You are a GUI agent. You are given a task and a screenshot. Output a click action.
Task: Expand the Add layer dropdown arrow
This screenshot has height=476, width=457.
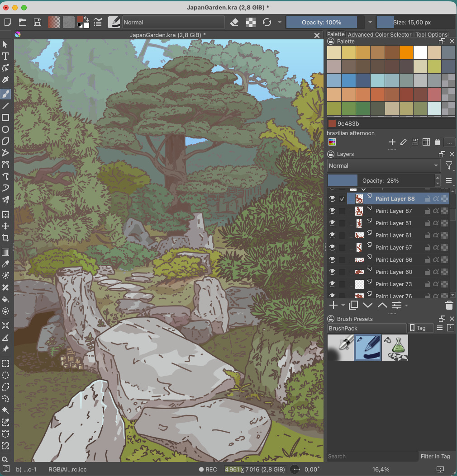pyautogui.click(x=343, y=306)
